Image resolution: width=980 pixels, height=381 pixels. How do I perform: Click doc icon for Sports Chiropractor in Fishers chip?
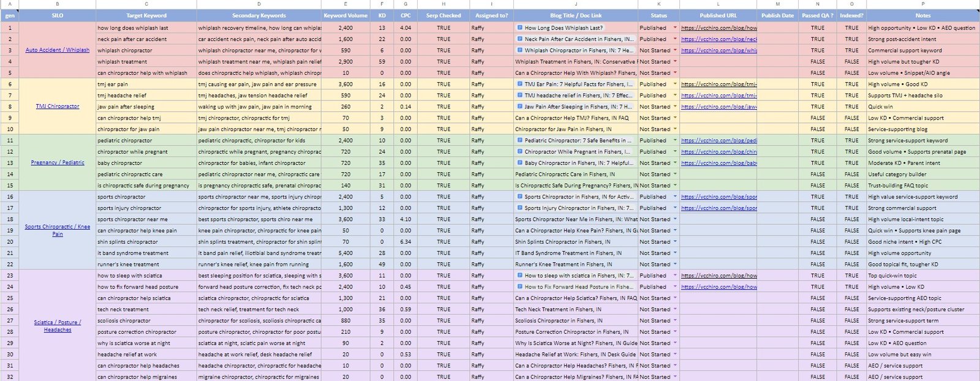(x=520, y=197)
